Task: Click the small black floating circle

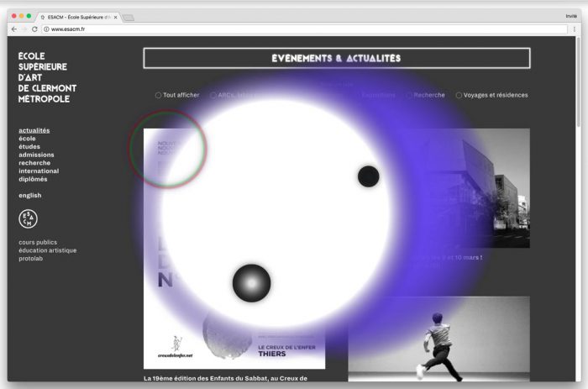Action: point(368,176)
